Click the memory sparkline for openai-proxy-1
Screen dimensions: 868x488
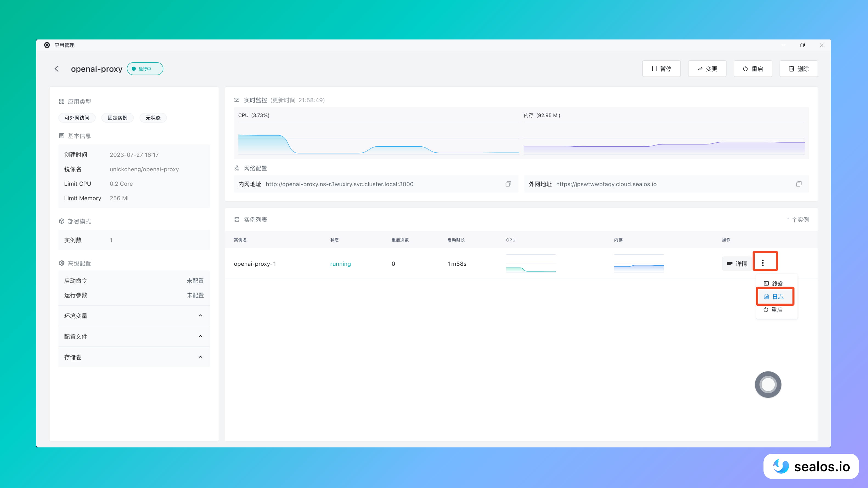(x=639, y=263)
